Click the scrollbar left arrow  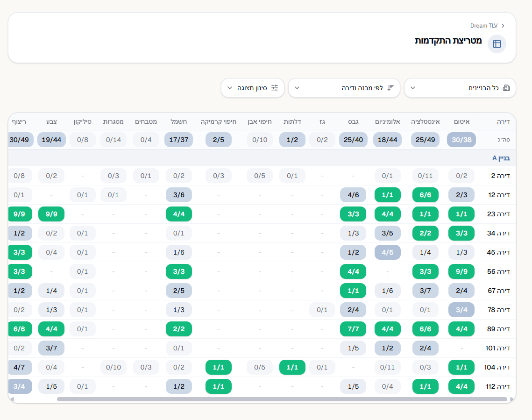12,399
